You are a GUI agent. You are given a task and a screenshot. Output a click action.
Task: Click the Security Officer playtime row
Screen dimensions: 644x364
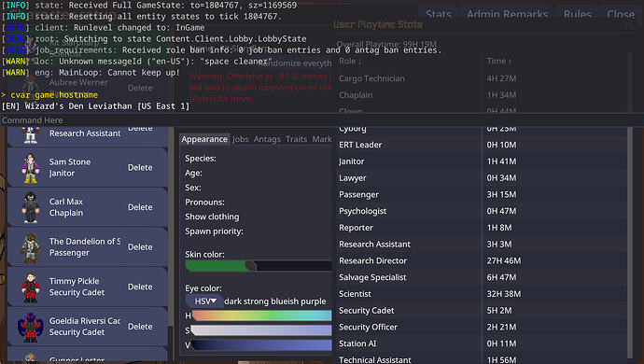[x=483, y=327]
